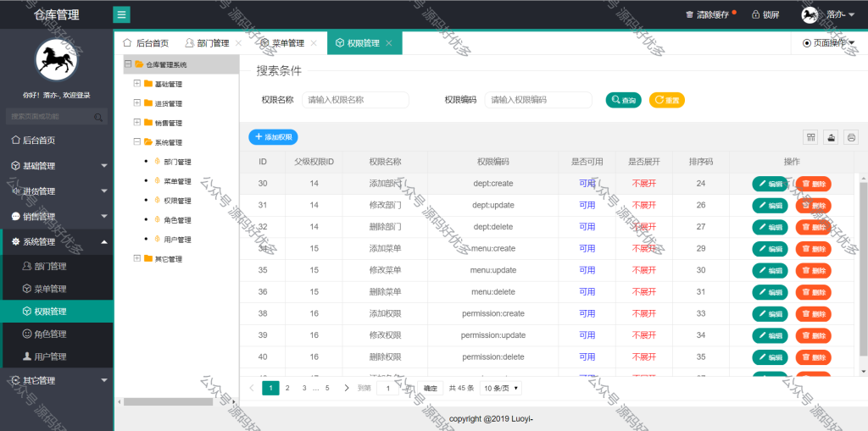Click the page number jump input

[387, 388]
